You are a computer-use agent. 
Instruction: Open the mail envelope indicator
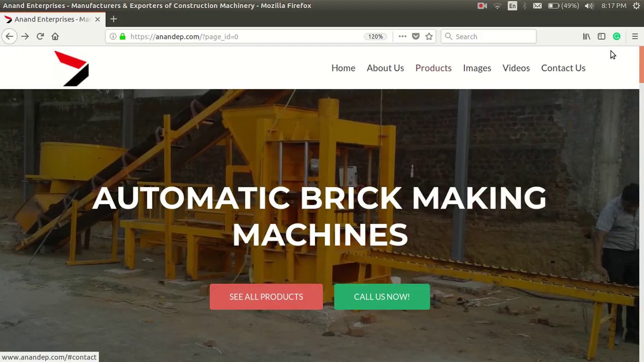(x=537, y=6)
